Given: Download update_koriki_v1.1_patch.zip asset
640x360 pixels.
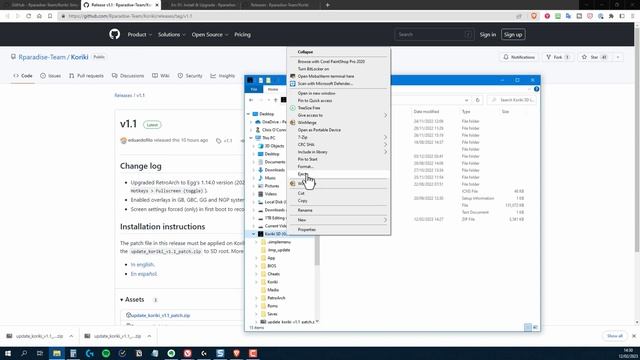Looking at the screenshot, I should tap(160, 316).
